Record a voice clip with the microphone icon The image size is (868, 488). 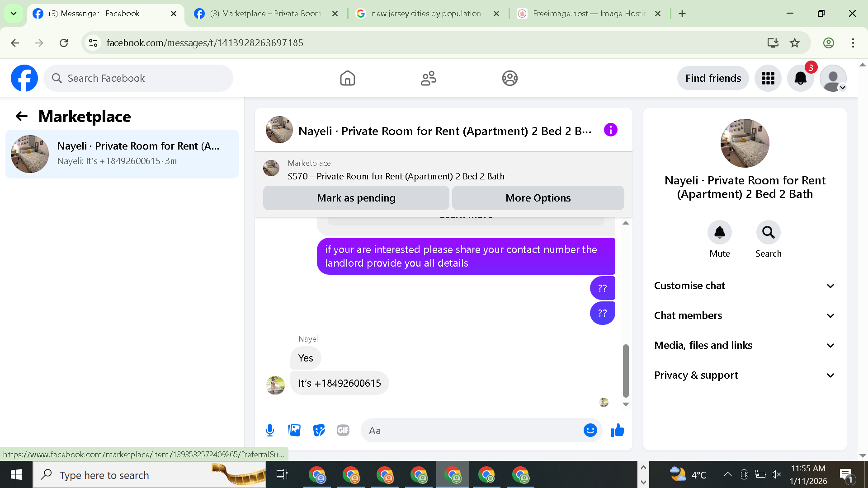pyautogui.click(x=270, y=431)
